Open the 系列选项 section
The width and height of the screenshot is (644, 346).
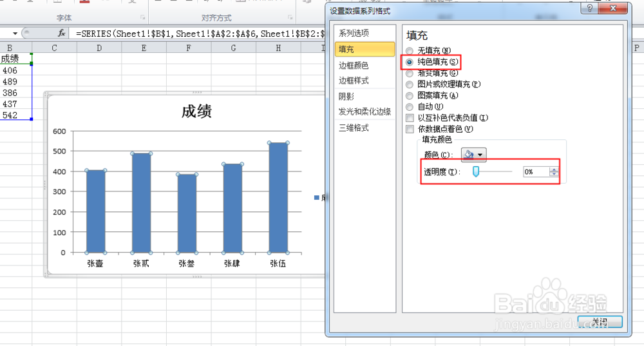[365, 33]
